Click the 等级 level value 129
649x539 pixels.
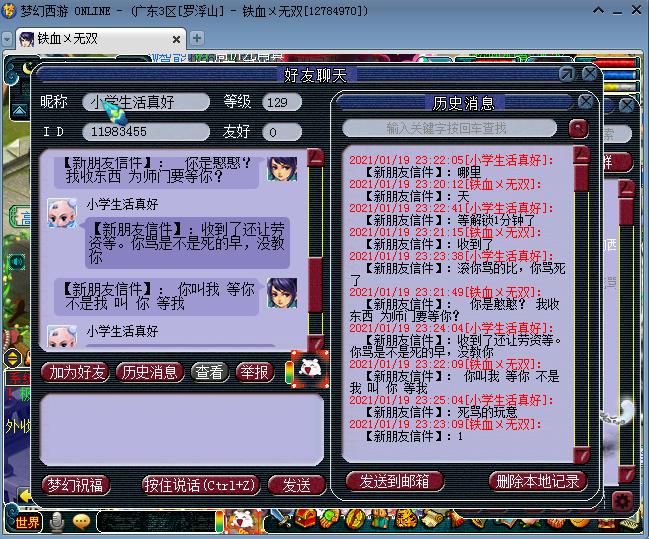click(282, 102)
